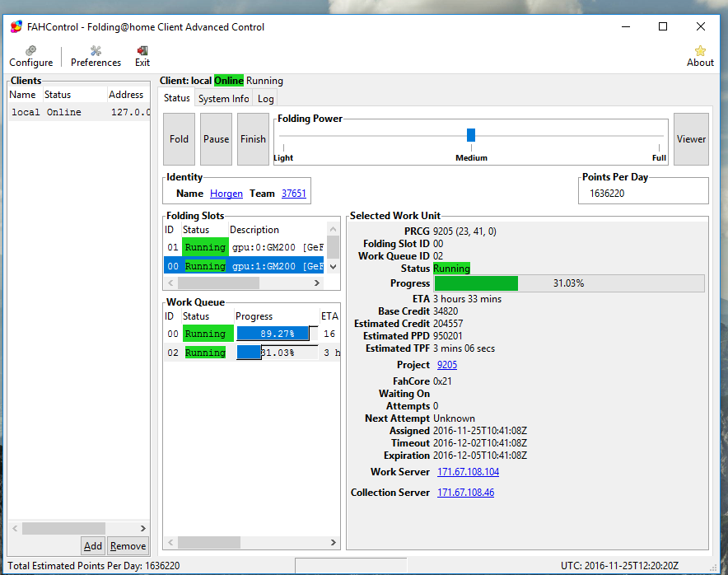Click PRCG value 9205 (23, 41, 0)

464,231
